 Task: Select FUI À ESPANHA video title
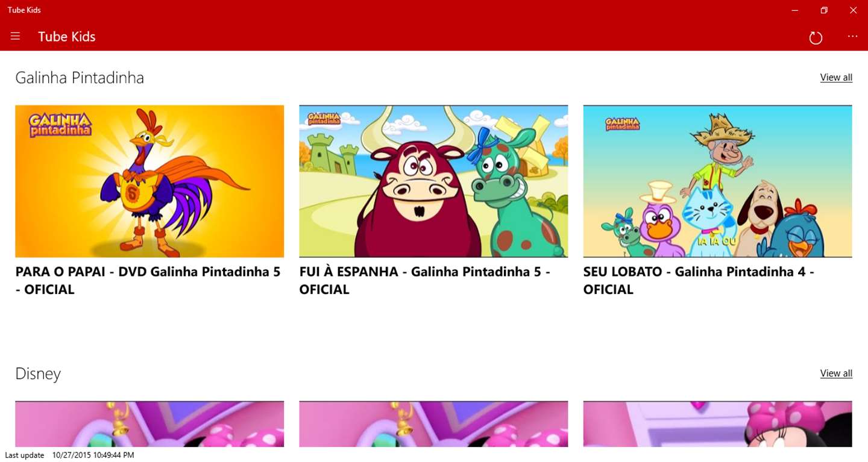[425, 281]
